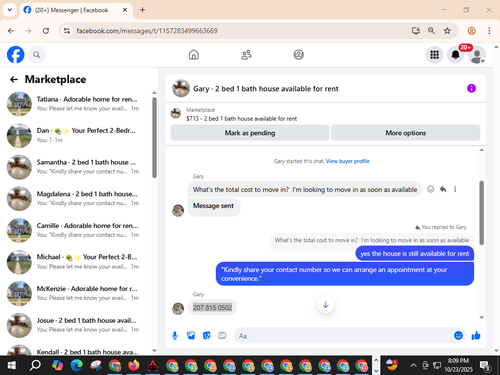Image resolution: width=500 pixels, height=375 pixels.
Task: Reply to Gary's move-in cost message
Action: pyautogui.click(x=443, y=189)
